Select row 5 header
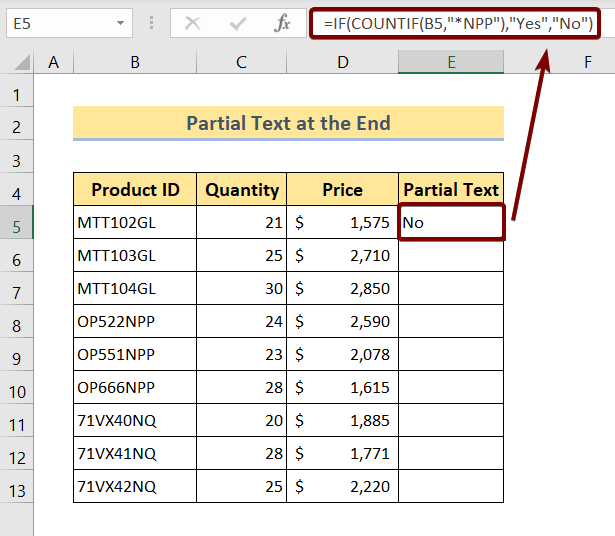Image resolution: width=615 pixels, height=536 pixels. [x=16, y=223]
